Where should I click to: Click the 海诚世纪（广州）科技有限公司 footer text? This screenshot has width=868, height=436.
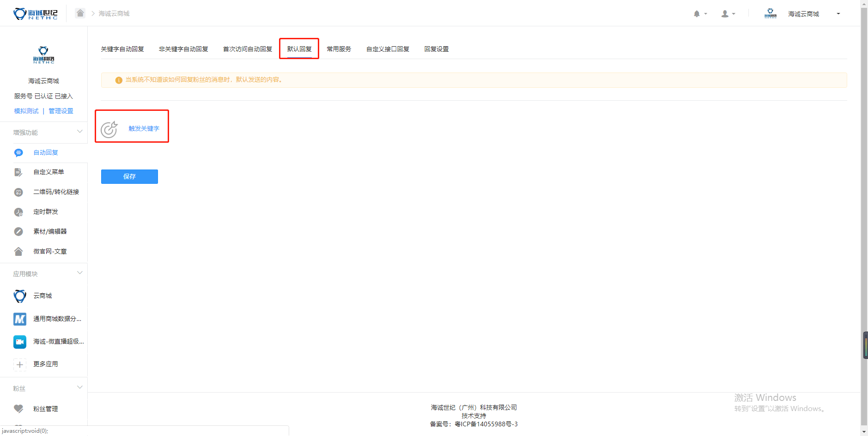(x=474, y=407)
